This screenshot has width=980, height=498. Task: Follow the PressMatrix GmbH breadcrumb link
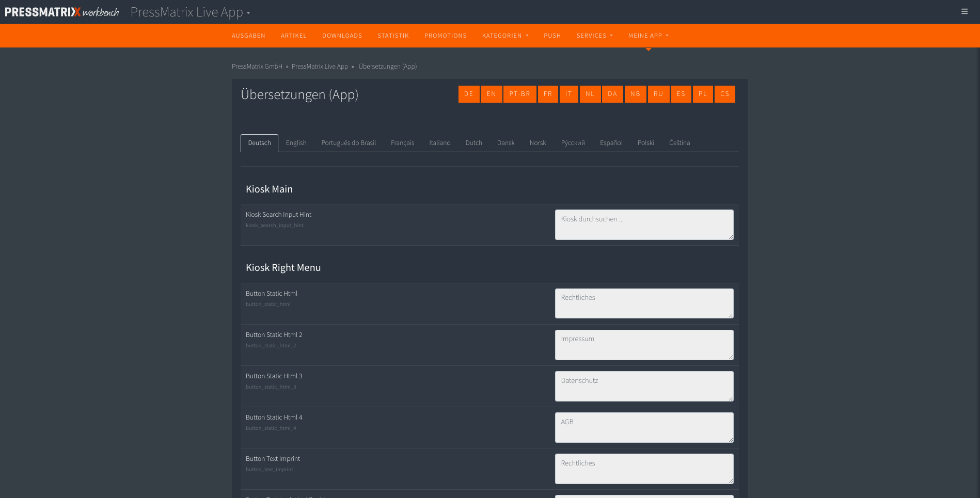pos(257,67)
